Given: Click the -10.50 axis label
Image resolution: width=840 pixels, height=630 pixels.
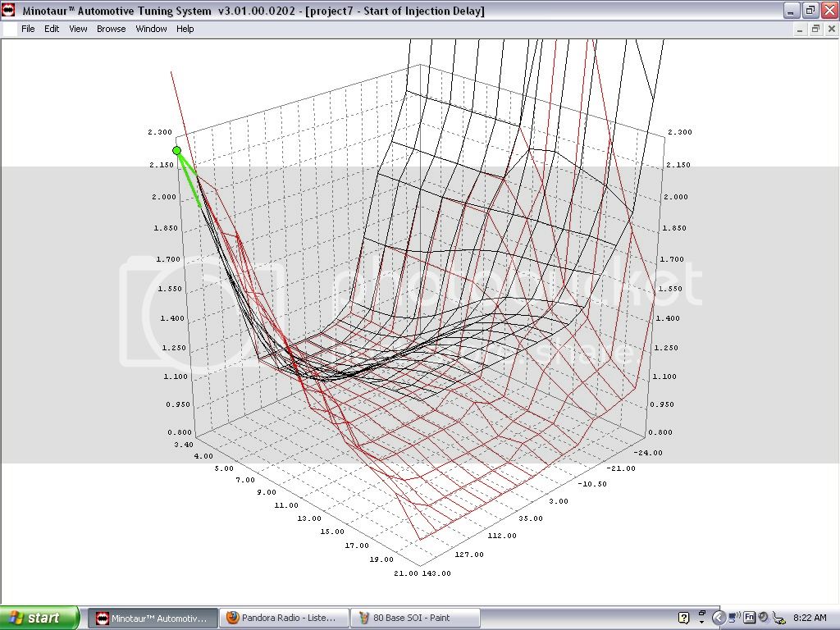Looking at the screenshot, I should click(x=592, y=484).
